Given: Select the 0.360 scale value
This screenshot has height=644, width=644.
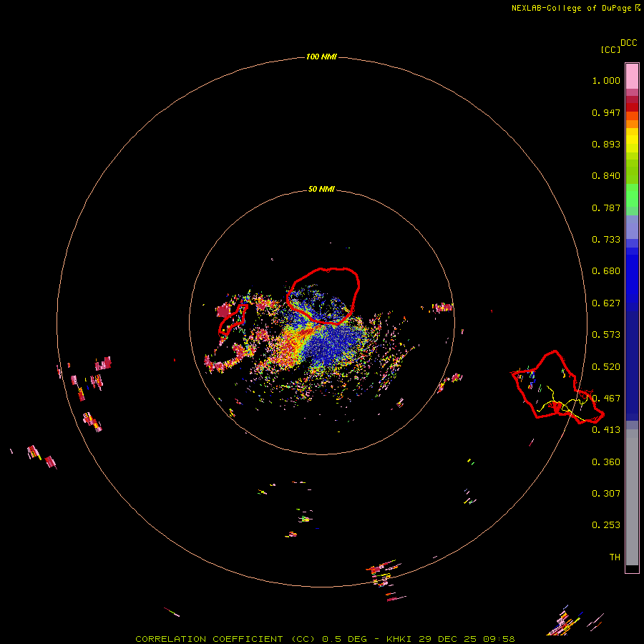Looking at the screenshot, I should point(606,462).
